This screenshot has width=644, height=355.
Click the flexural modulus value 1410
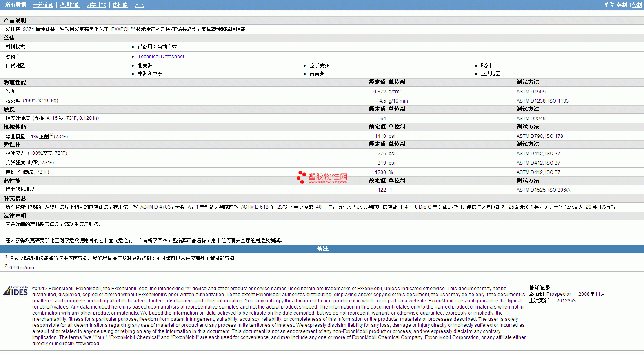[380, 136]
